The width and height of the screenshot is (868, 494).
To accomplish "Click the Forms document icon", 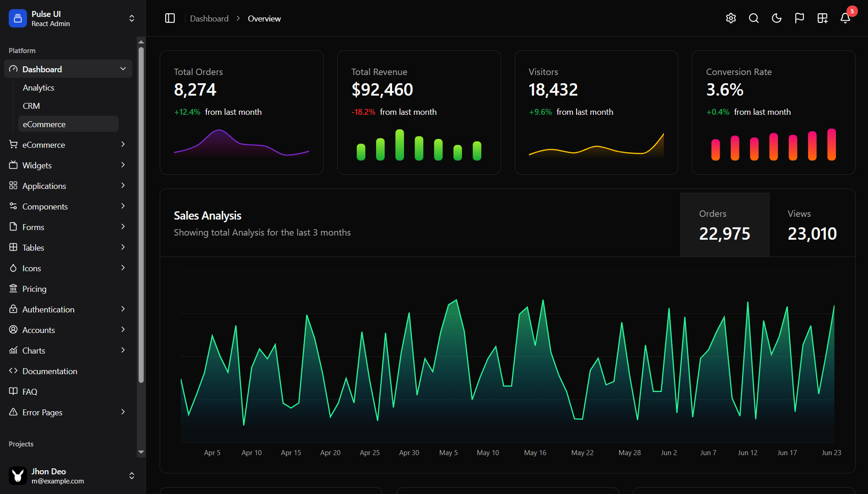I will coord(13,227).
